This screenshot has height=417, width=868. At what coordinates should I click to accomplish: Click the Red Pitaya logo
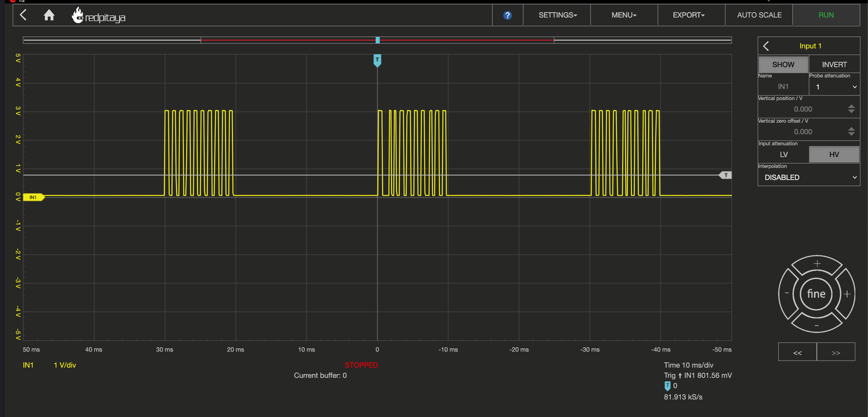pos(99,16)
